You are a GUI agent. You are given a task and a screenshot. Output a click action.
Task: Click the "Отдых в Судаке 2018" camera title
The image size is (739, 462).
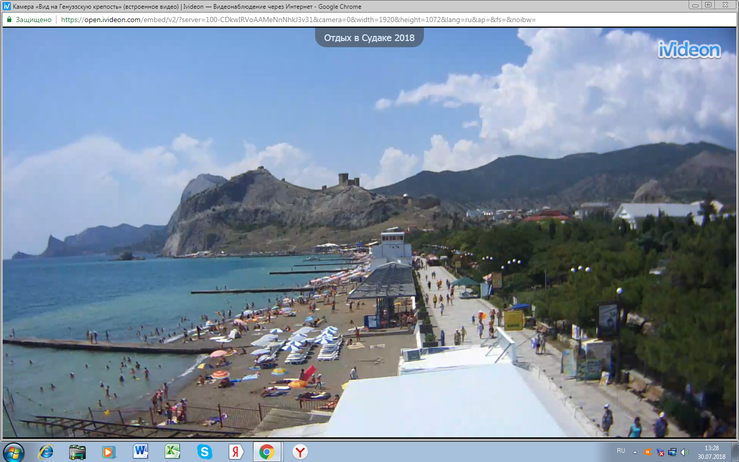369,38
